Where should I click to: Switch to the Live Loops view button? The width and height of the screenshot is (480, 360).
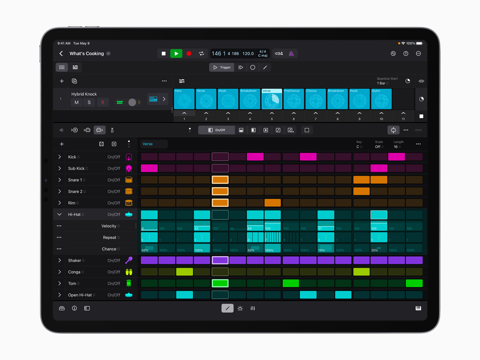pyautogui.click(x=75, y=67)
